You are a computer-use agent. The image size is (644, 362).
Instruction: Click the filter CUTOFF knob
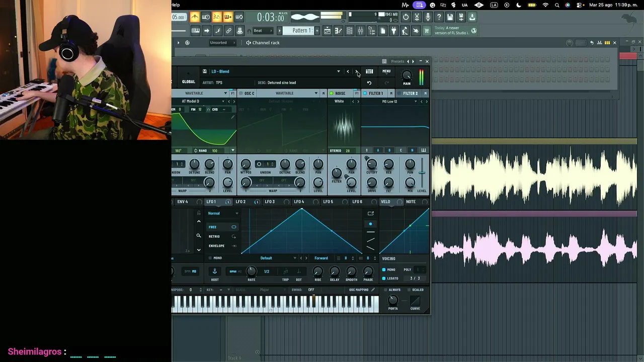[x=372, y=164]
